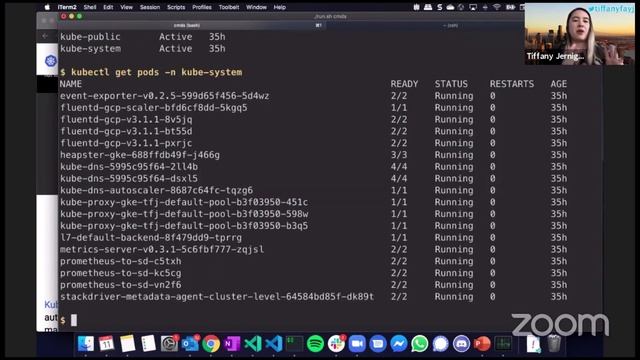The image size is (640, 360).
Task: Open Outlook from the dock
Action: coord(190,344)
